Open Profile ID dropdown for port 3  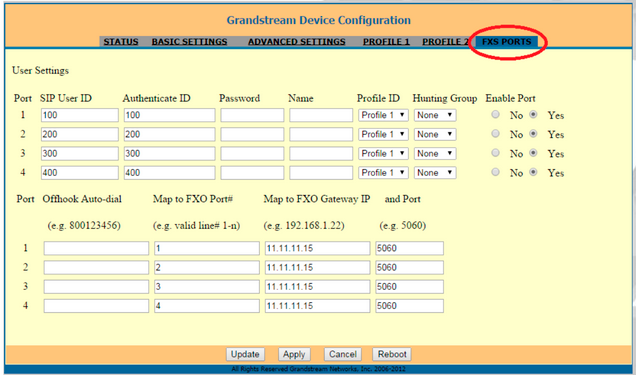click(x=383, y=153)
